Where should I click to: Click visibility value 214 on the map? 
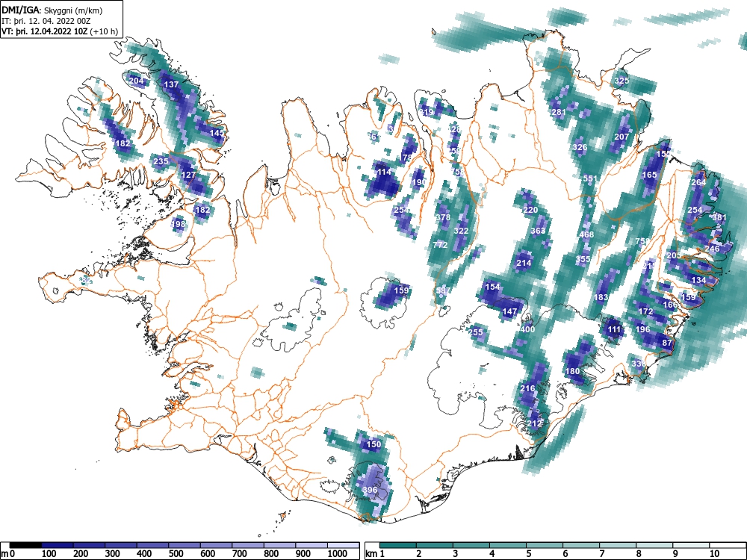point(524,262)
